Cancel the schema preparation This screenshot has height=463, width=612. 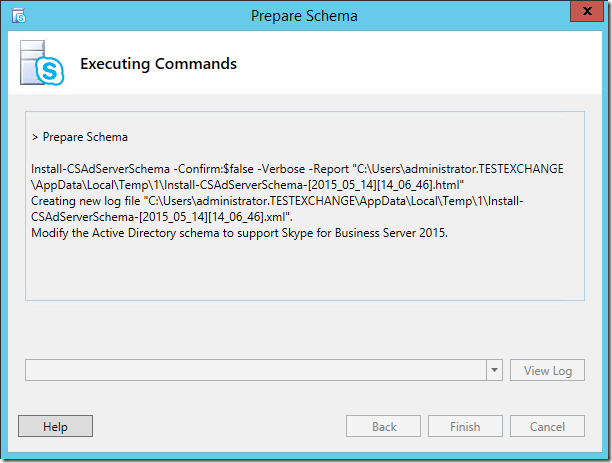(547, 426)
